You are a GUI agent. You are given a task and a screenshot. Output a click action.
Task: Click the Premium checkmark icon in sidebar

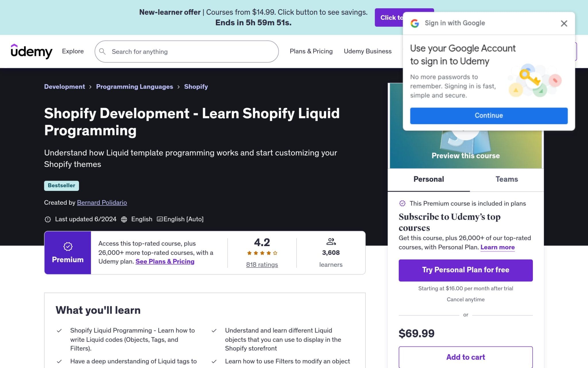pyautogui.click(x=402, y=203)
